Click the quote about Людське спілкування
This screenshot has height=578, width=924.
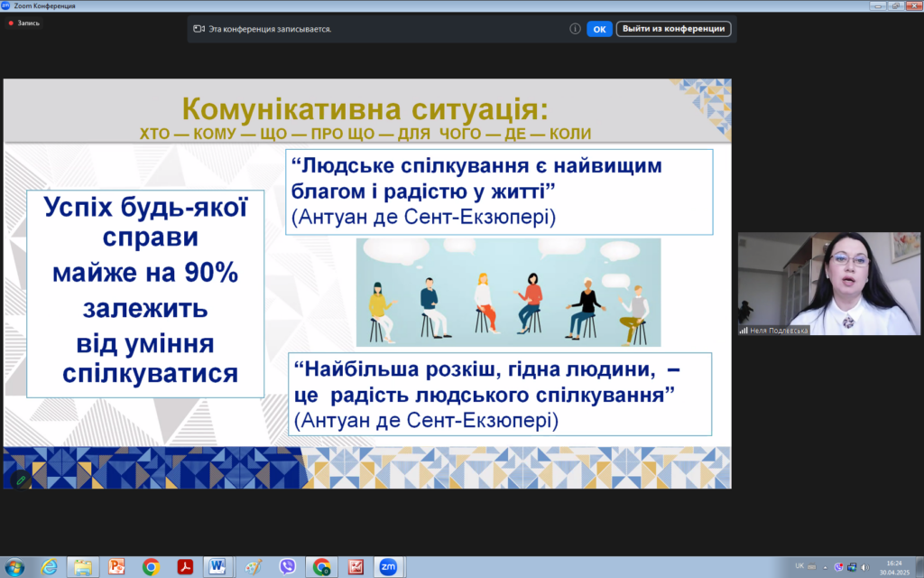[499, 191]
